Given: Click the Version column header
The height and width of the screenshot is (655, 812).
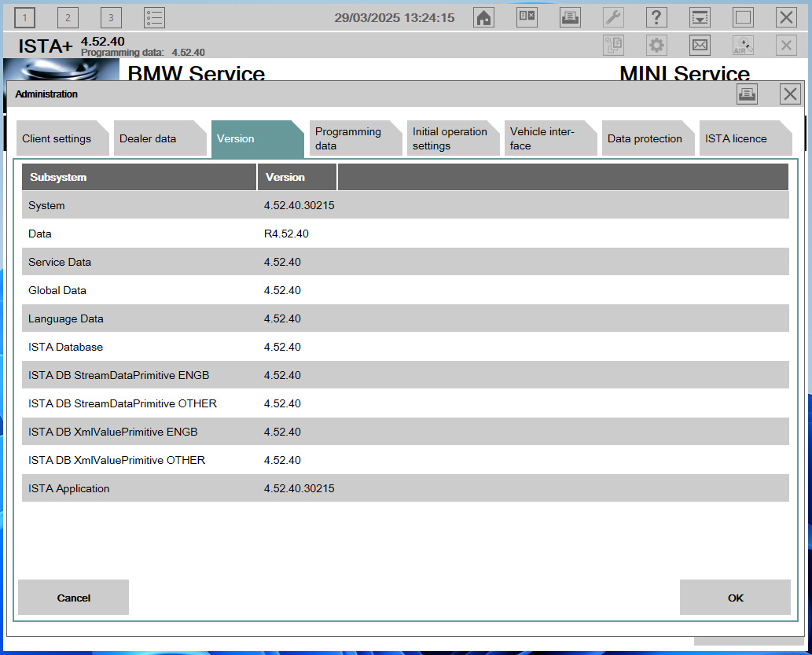Looking at the screenshot, I should pyautogui.click(x=285, y=176).
